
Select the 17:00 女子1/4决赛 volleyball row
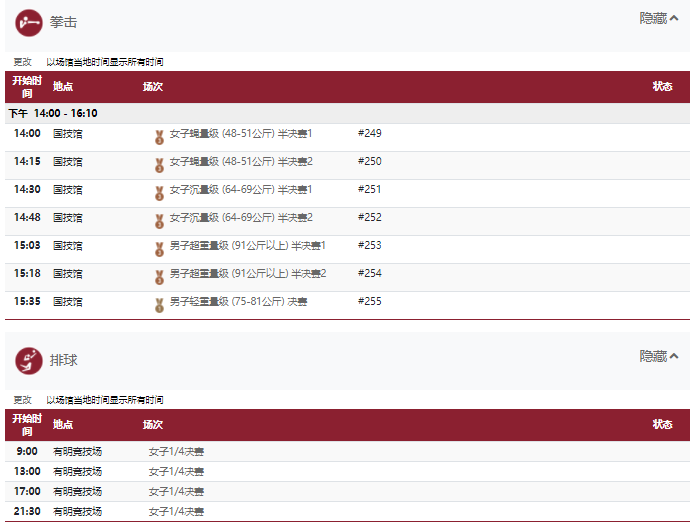[x=347, y=491]
